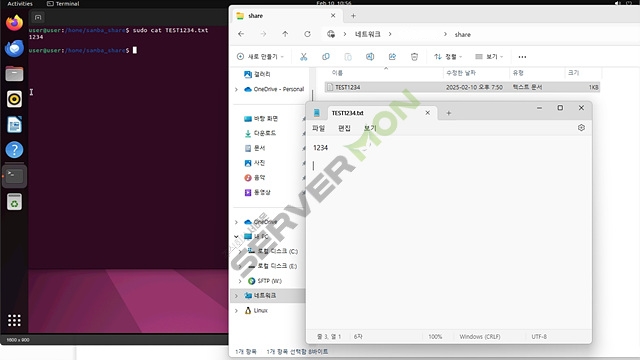Open the See more ellipsis in Explorer toolbar

coord(522,57)
